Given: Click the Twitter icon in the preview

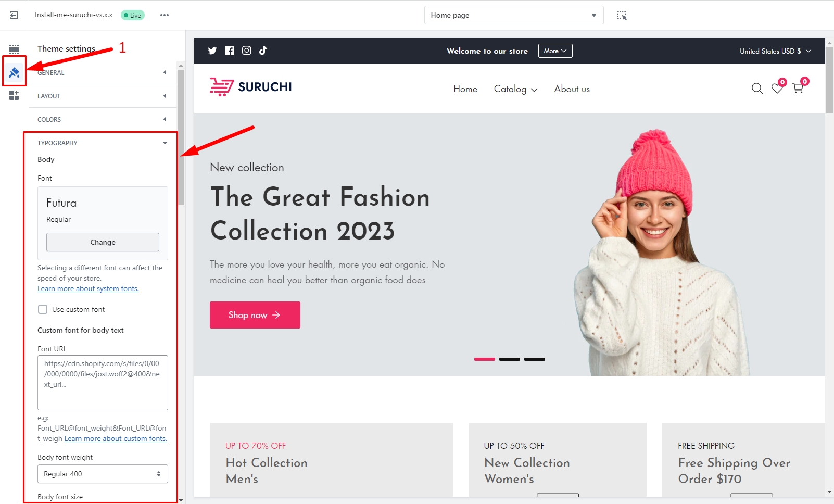Looking at the screenshot, I should (212, 51).
